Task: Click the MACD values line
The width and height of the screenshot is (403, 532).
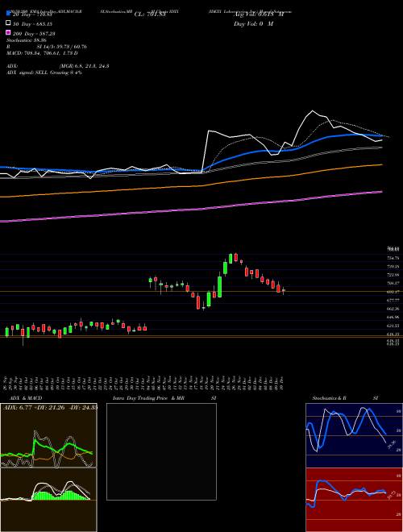Action: pos(42,53)
